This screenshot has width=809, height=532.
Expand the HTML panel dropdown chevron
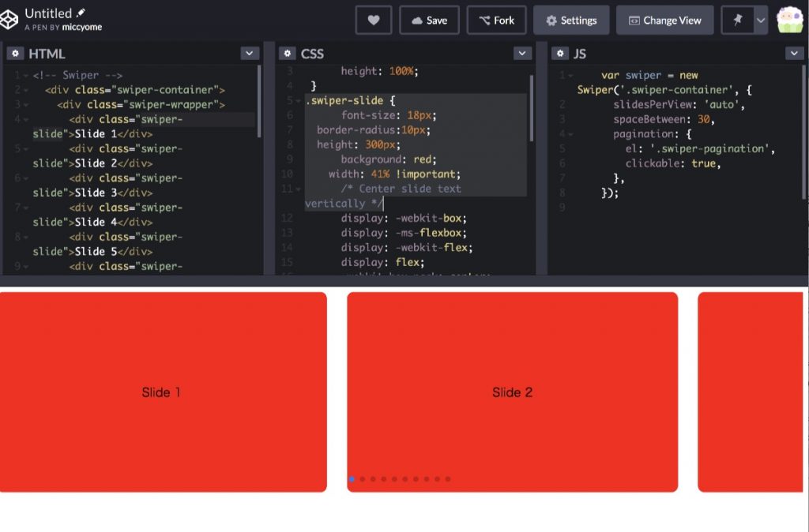click(x=250, y=54)
